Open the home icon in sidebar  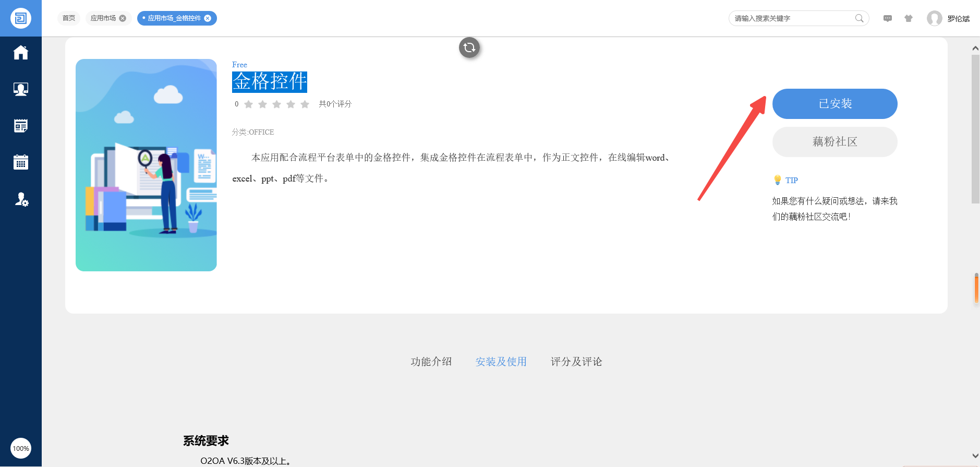click(21, 53)
